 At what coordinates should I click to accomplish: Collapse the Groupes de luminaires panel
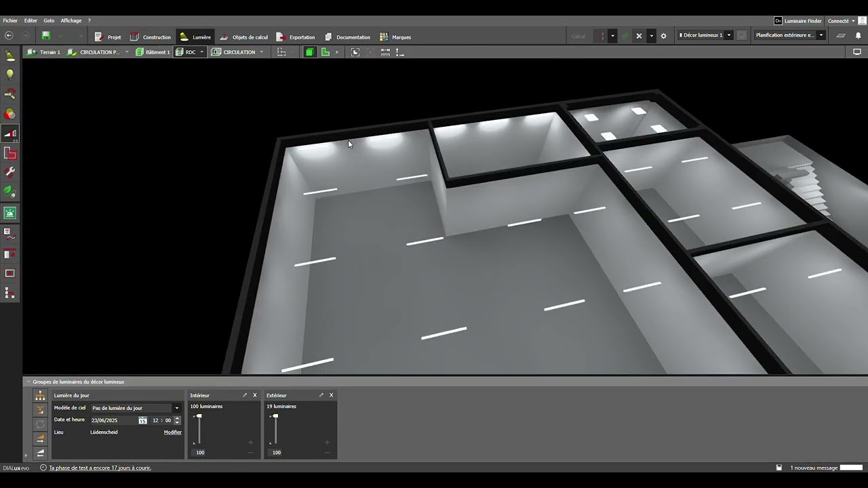28,382
